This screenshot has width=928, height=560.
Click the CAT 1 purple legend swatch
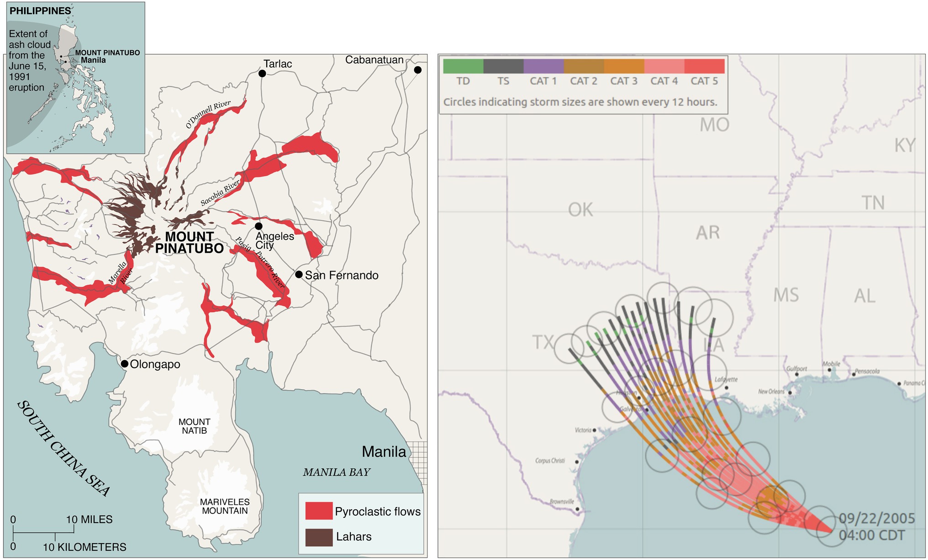(544, 66)
